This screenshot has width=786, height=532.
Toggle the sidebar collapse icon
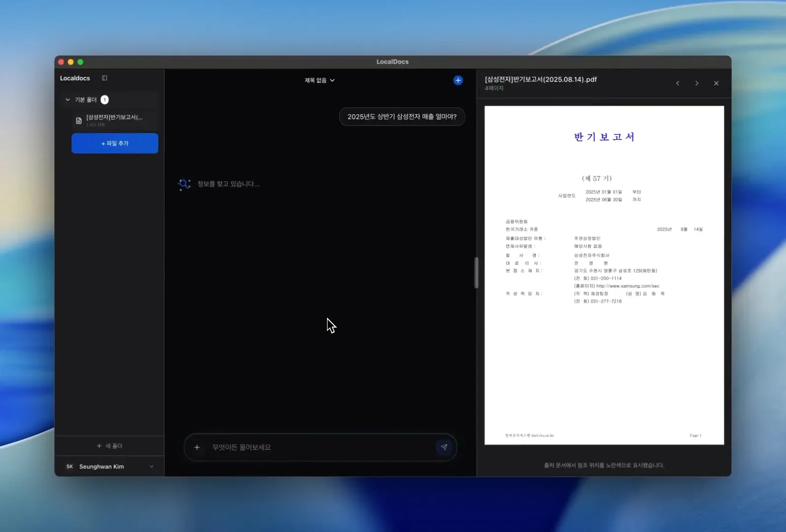point(104,78)
